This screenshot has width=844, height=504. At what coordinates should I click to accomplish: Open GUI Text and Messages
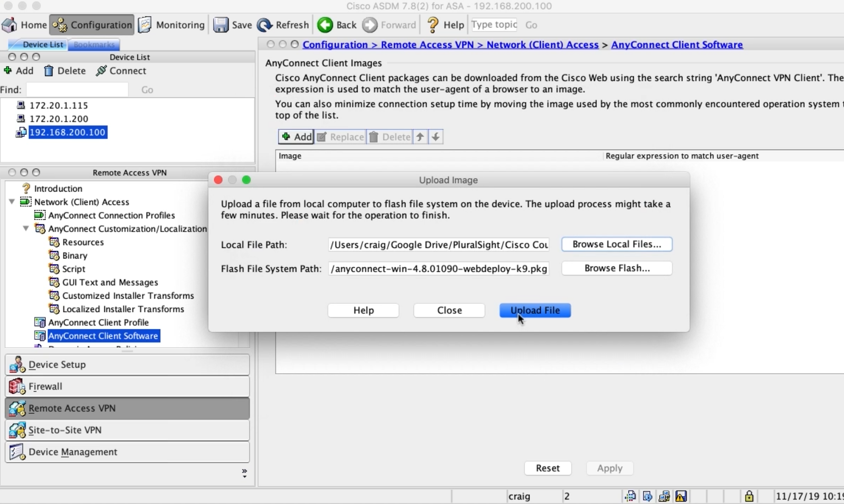pyautogui.click(x=110, y=282)
